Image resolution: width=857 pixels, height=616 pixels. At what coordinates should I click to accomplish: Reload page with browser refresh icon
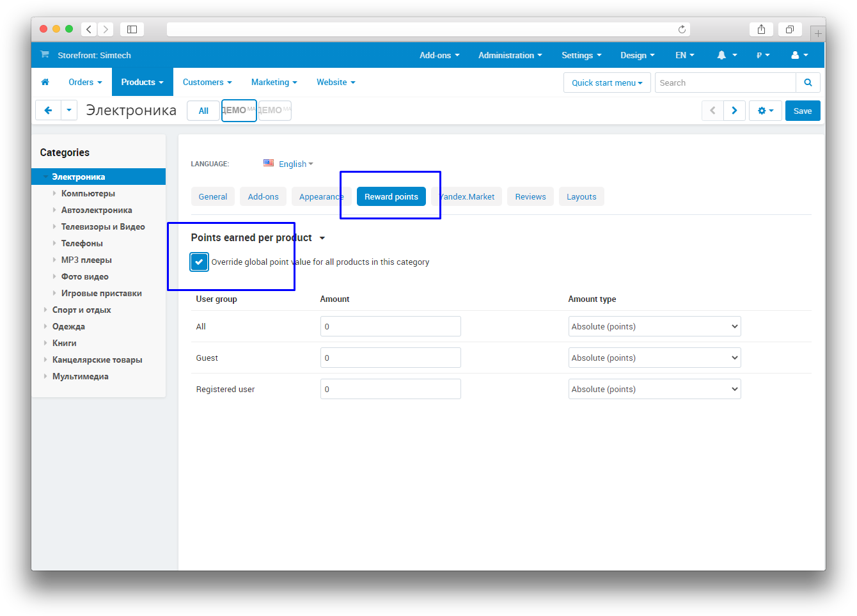point(682,29)
